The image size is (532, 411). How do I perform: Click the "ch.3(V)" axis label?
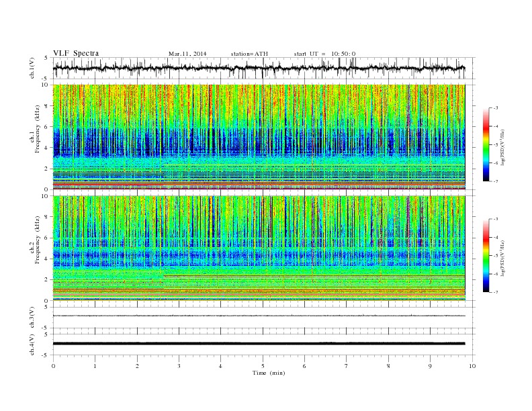(x=32, y=317)
